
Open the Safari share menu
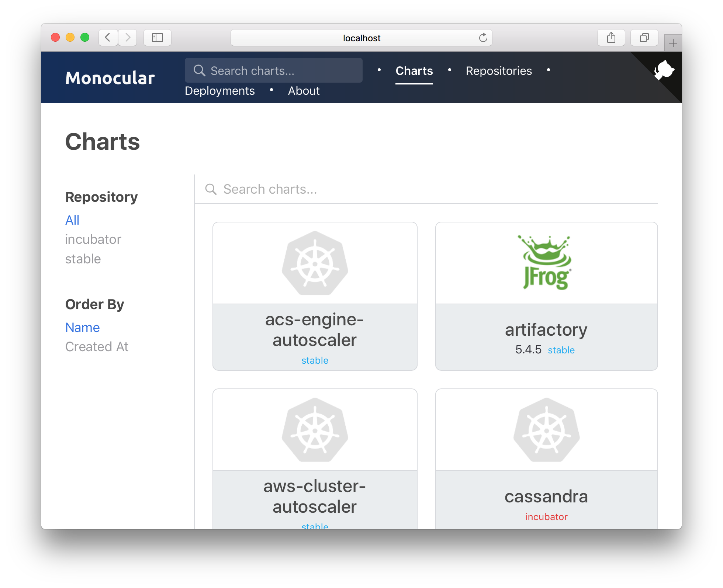(611, 38)
